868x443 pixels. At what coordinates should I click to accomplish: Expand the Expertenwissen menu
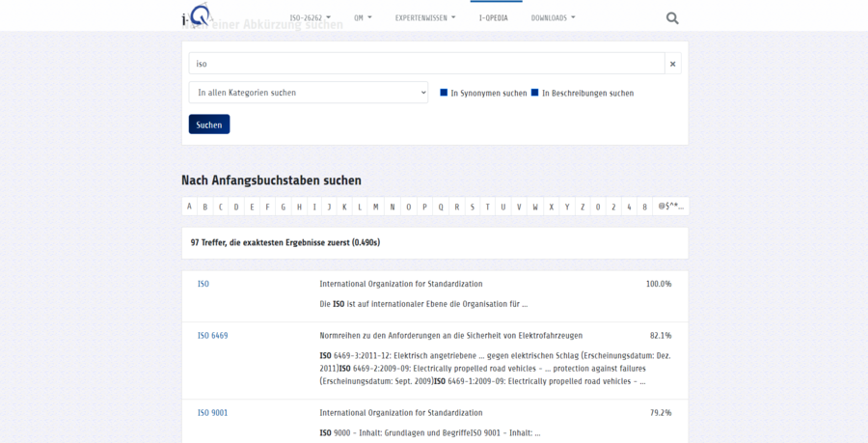pos(425,17)
